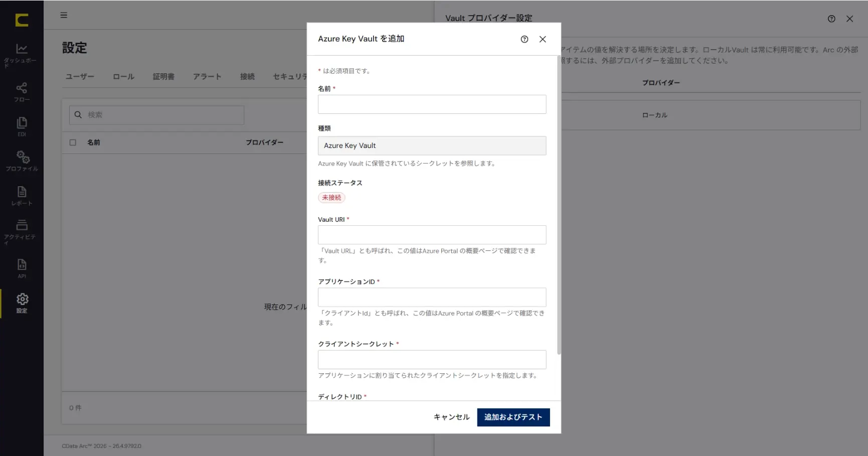Click the アプリケーションID input field
Screen dimensions: 868x456
pos(432,297)
